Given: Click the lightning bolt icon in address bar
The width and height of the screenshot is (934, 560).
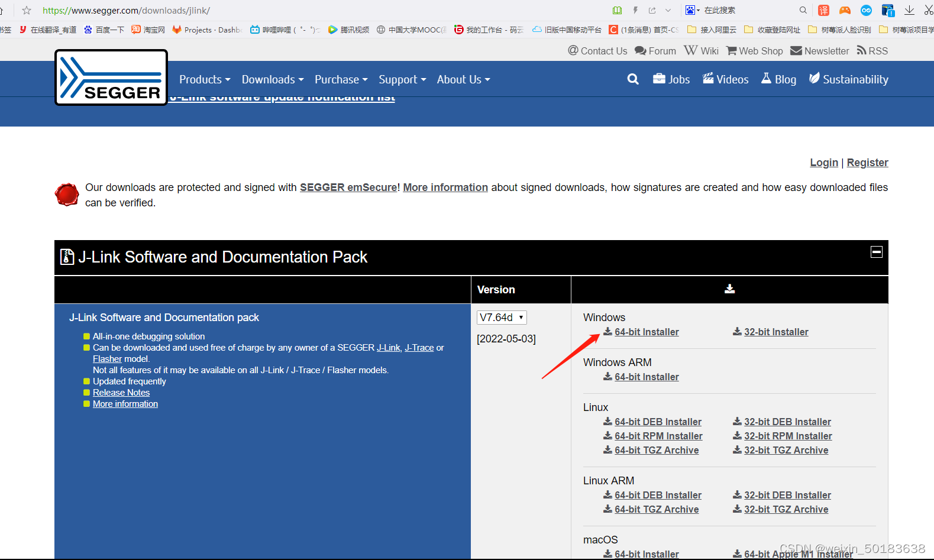Looking at the screenshot, I should (635, 10).
